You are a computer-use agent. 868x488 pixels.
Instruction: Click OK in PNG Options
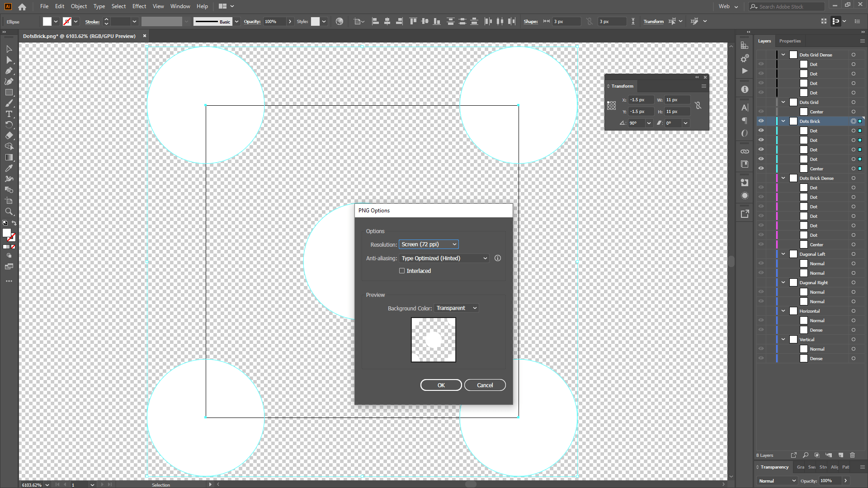point(441,385)
